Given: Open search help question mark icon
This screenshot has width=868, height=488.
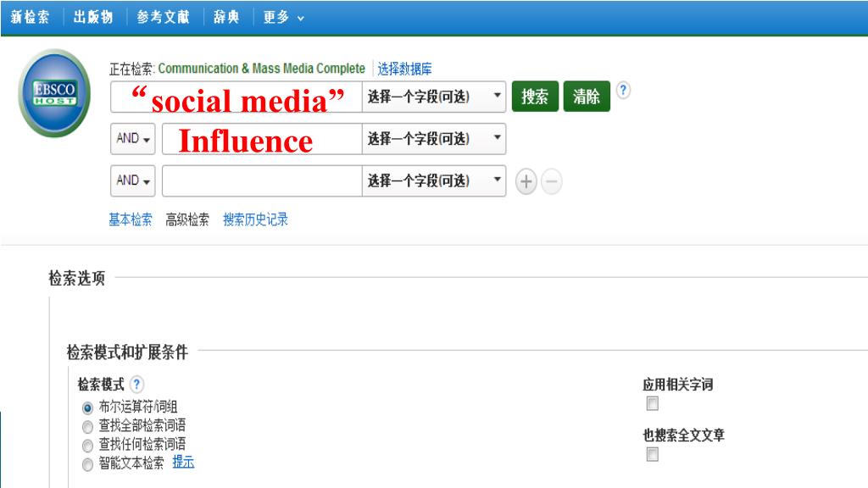Looking at the screenshot, I should [623, 90].
